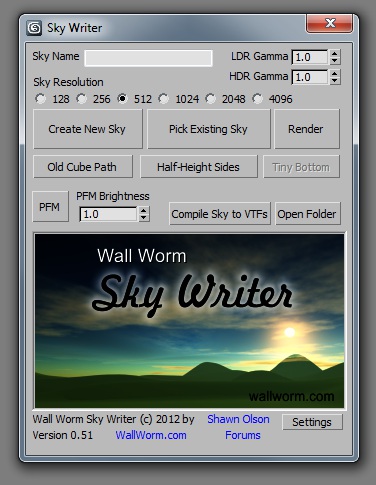Viewport: 376px width, 485px height.
Task: Decrease HDR Gamma with down arrow
Action: pyautogui.click(x=335, y=81)
